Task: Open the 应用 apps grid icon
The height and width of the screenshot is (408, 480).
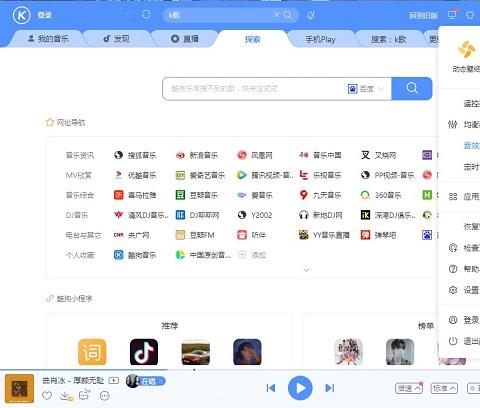Action: pyautogui.click(x=453, y=196)
